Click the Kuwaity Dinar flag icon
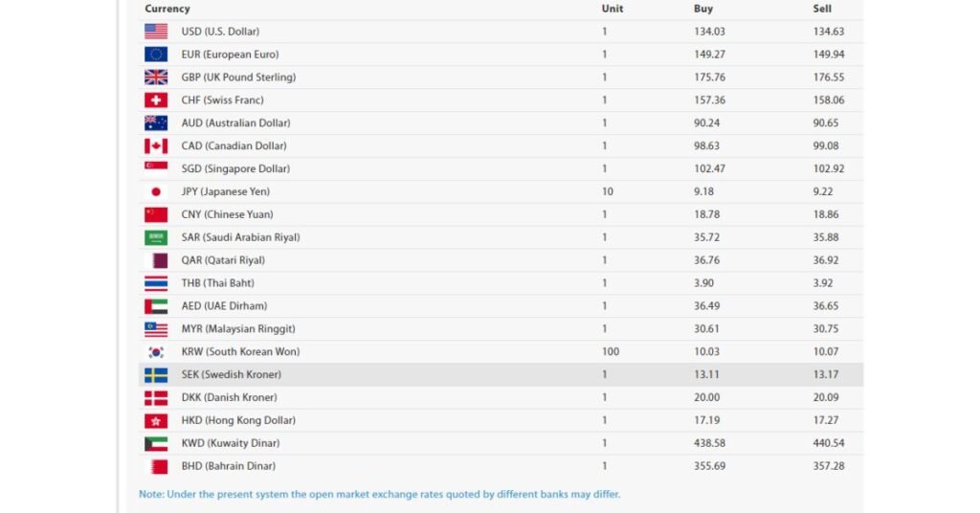The image size is (980, 513). (156, 444)
